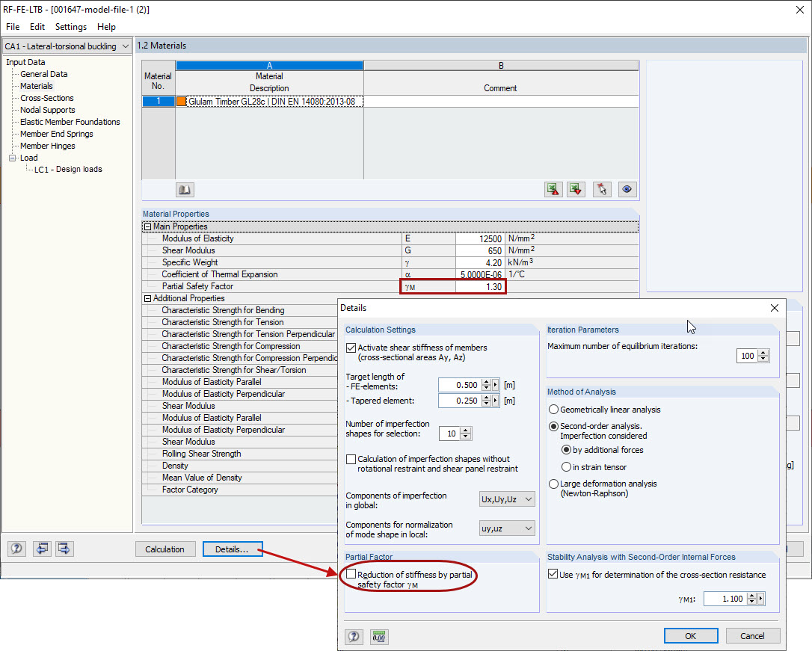Collapse the Main Properties section
Image resolution: width=812 pixels, height=651 pixels.
(x=147, y=226)
